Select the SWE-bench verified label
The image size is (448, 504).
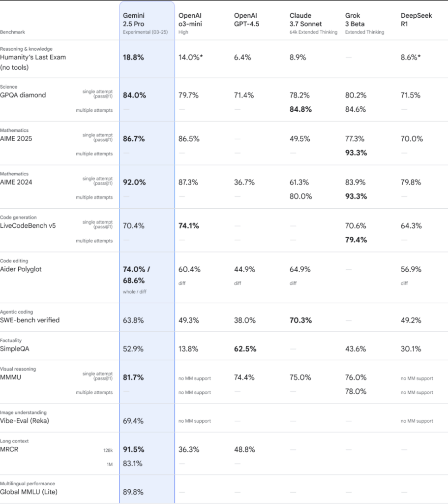point(30,320)
